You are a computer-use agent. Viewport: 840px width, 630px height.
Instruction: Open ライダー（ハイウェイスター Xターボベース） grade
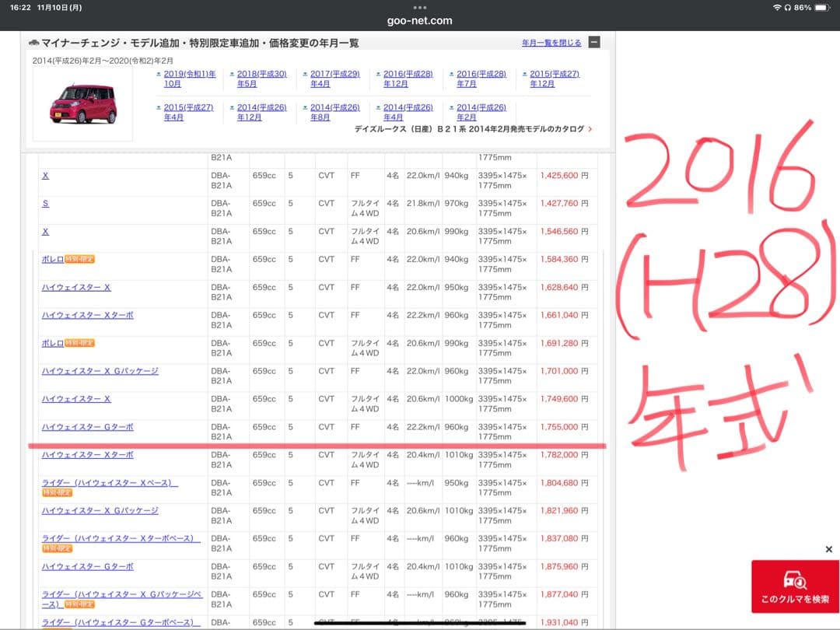click(x=121, y=539)
